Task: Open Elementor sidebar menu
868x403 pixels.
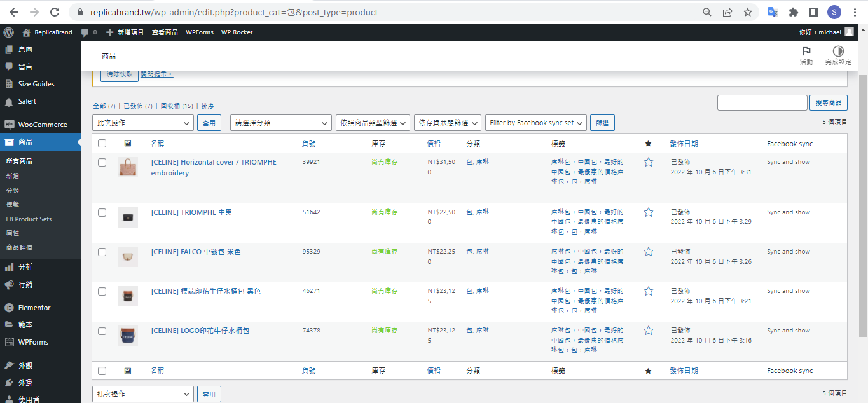Action: pyautogui.click(x=41, y=308)
